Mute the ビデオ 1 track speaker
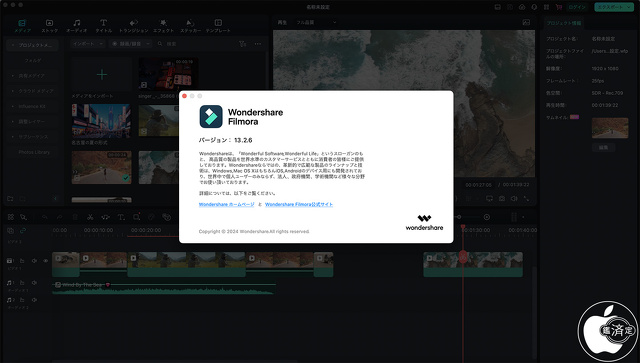 click(34, 261)
